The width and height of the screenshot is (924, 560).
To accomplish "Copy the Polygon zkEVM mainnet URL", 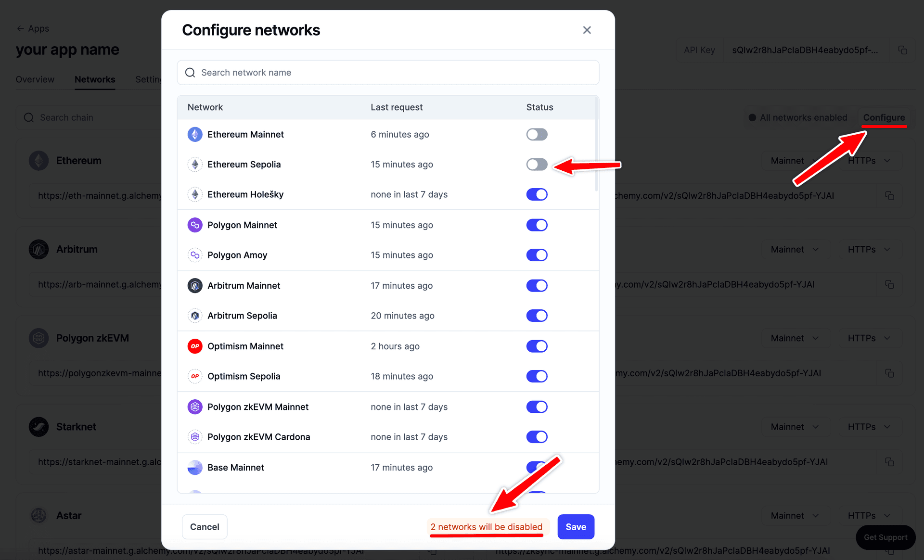I will (889, 373).
